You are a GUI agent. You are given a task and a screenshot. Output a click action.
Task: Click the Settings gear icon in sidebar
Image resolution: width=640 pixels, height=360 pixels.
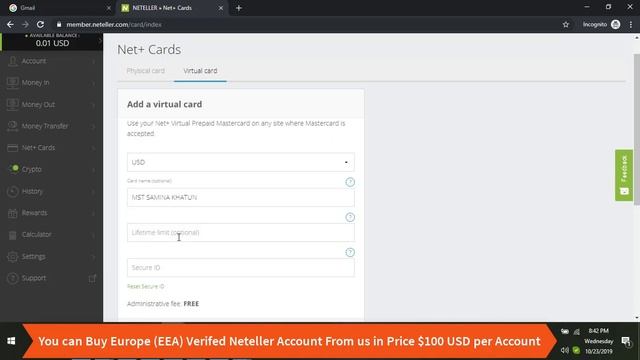[x=13, y=256]
